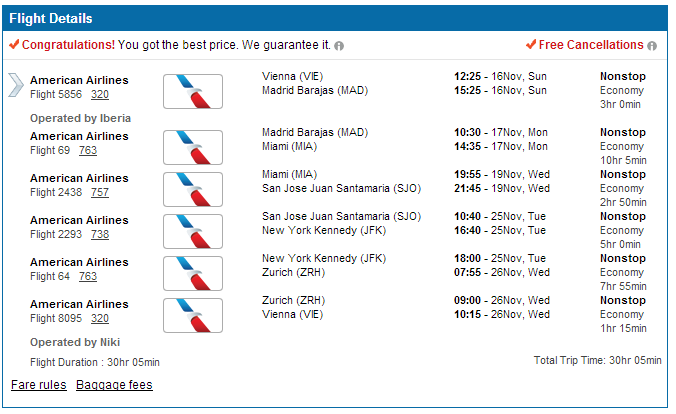Screen dimensions: 676x414
Task: Click the American Airlines logo for Flight 5856
Action: point(193,91)
